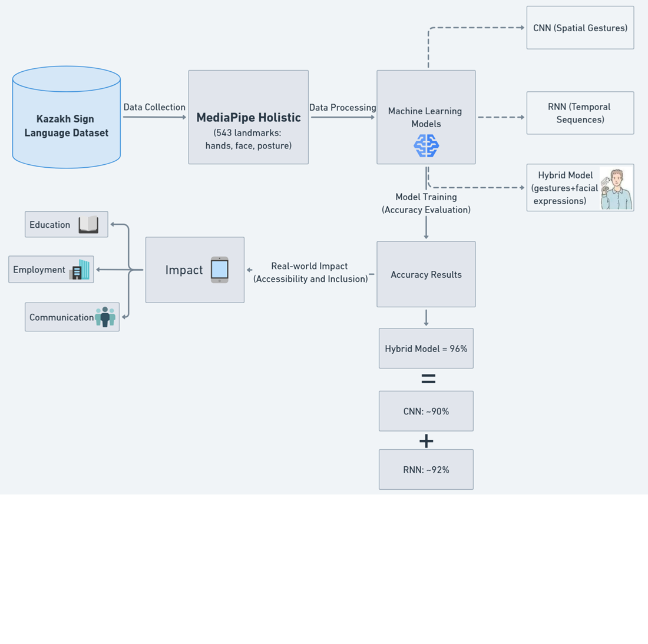Viewport: 648px width, 644px height.
Task: Click the Data Processing arrow label
Action: tap(342, 107)
